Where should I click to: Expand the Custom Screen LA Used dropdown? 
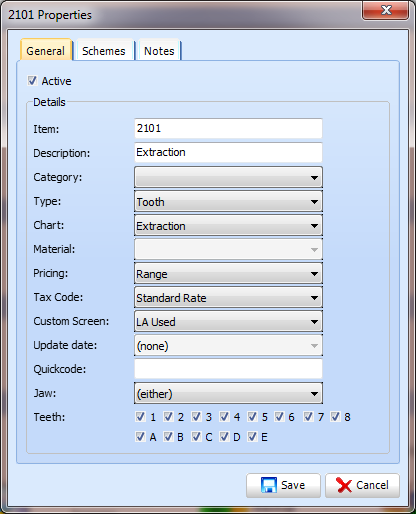click(x=228, y=322)
